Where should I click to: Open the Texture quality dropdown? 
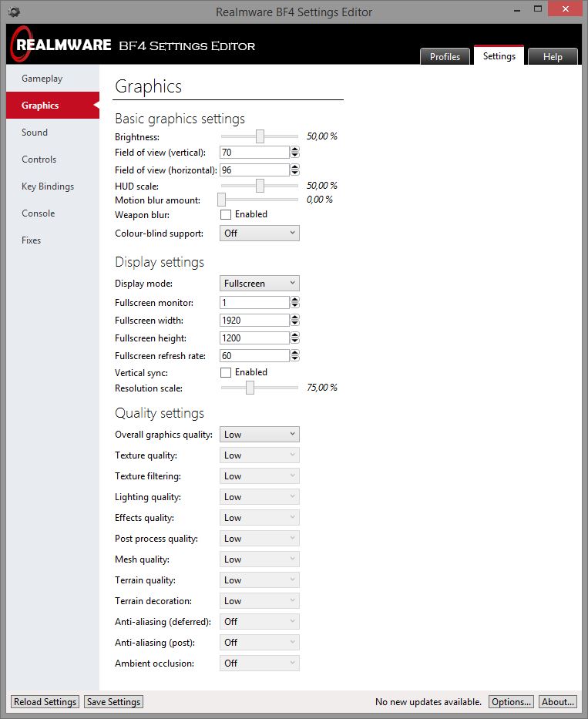(x=260, y=455)
